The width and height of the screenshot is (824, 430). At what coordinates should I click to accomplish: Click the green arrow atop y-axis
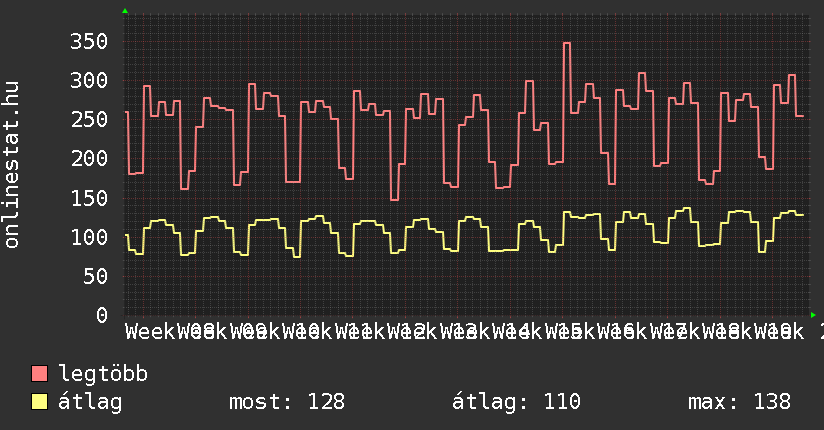[x=125, y=11]
